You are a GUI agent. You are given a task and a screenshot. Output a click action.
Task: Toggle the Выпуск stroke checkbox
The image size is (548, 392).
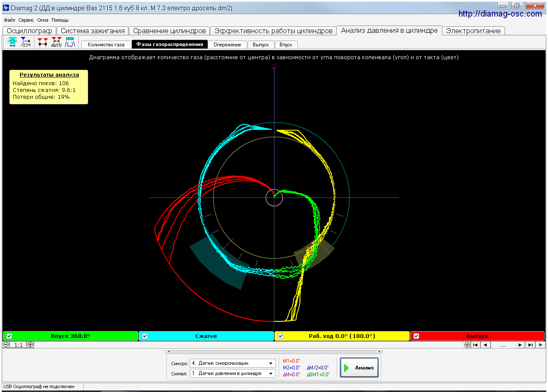tap(417, 336)
